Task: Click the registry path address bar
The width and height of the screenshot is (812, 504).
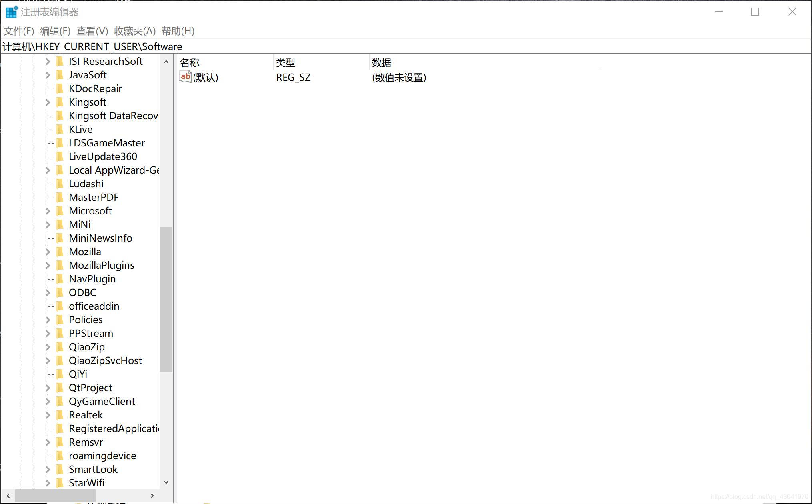Action: [406, 46]
